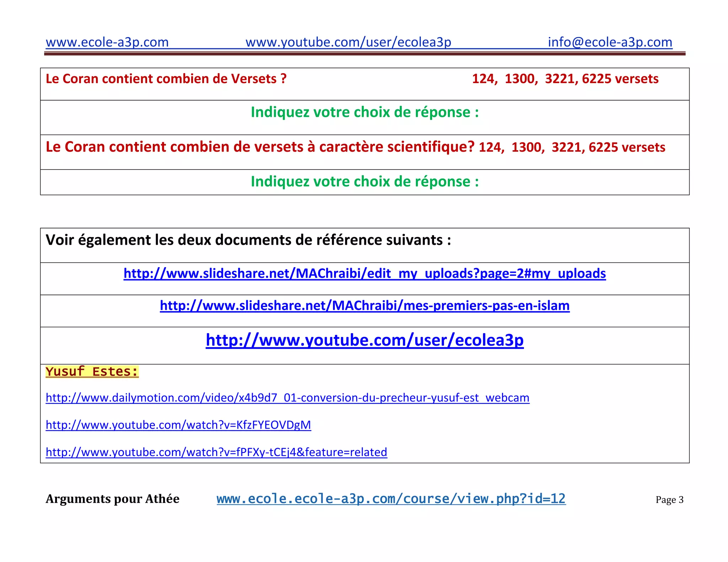Open youtube fPFXy-tCEj4 feature=related link
The width and height of the screenshot is (728, 562).
(x=216, y=452)
